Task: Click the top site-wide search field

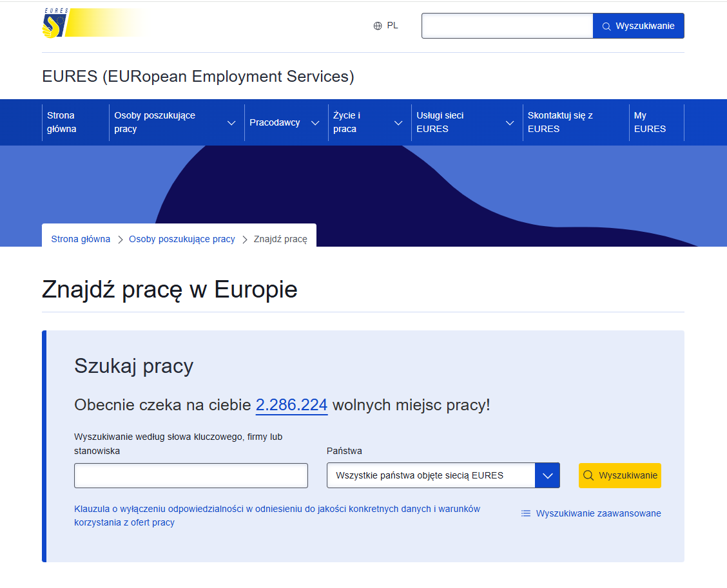Action: coord(507,26)
